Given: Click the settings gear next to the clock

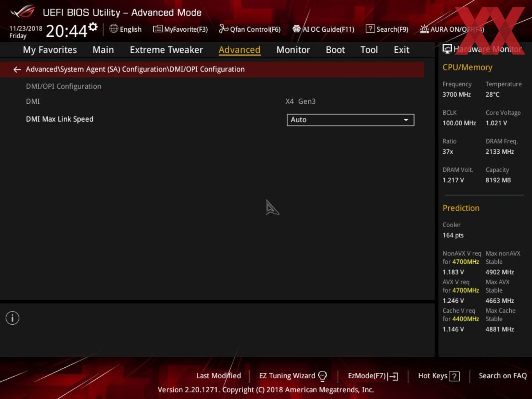Looking at the screenshot, I should coord(93,27).
